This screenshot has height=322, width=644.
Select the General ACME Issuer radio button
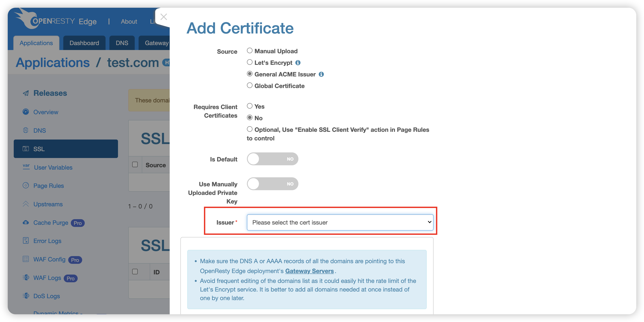point(249,74)
